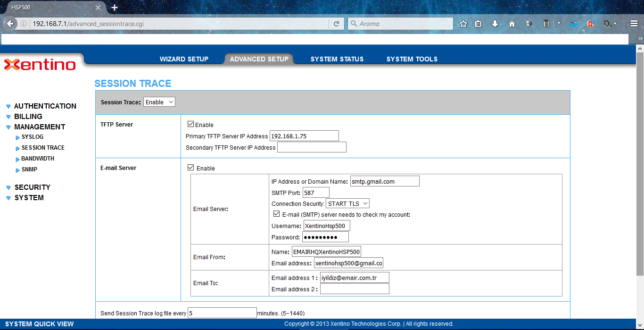644x330 pixels.
Task: Switch to the WIZARD SETUP tab
Action: pos(184,59)
